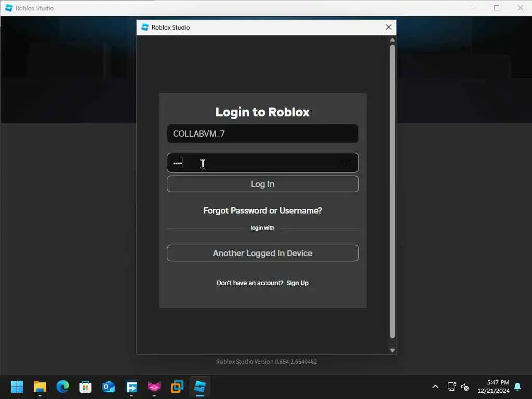This screenshot has height=399, width=532.
Task: Open the blue arrow app on taskbar
Action: click(x=131, y=387)
